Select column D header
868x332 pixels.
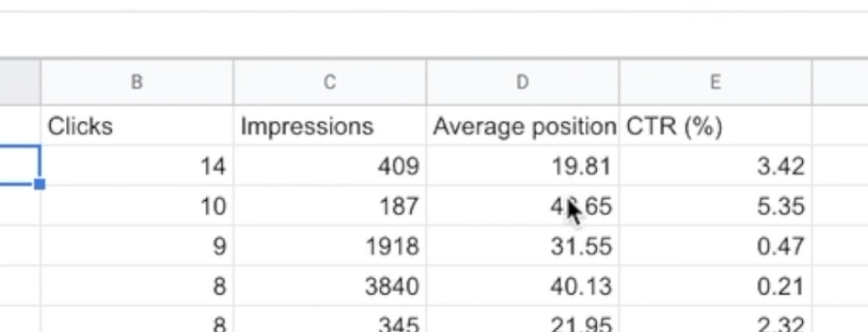tap(522, 83)
